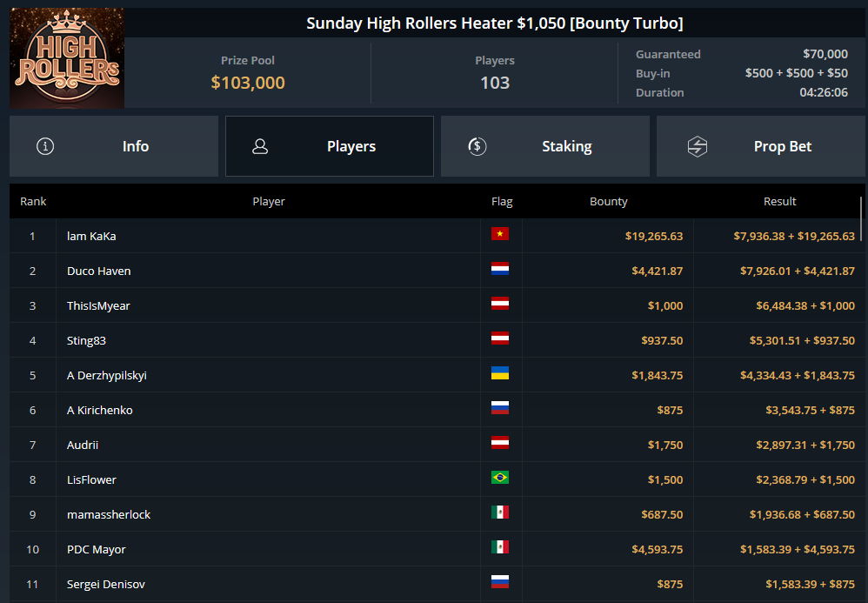Click Iam KaKa's Vietnam flag icon
The height and width of the screenshot is (603, 868).
500,234
